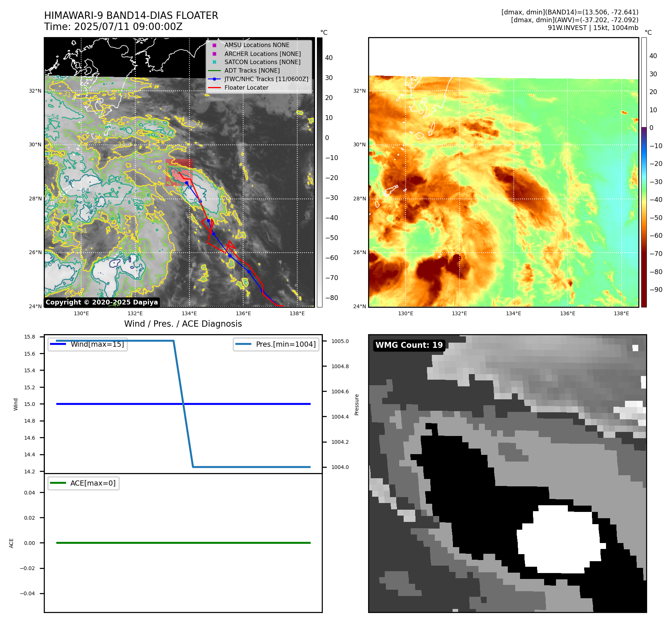Select the 'ADT Tracks [NONE]' legend text
672x626 pixels.
click(x=252, y=70)
